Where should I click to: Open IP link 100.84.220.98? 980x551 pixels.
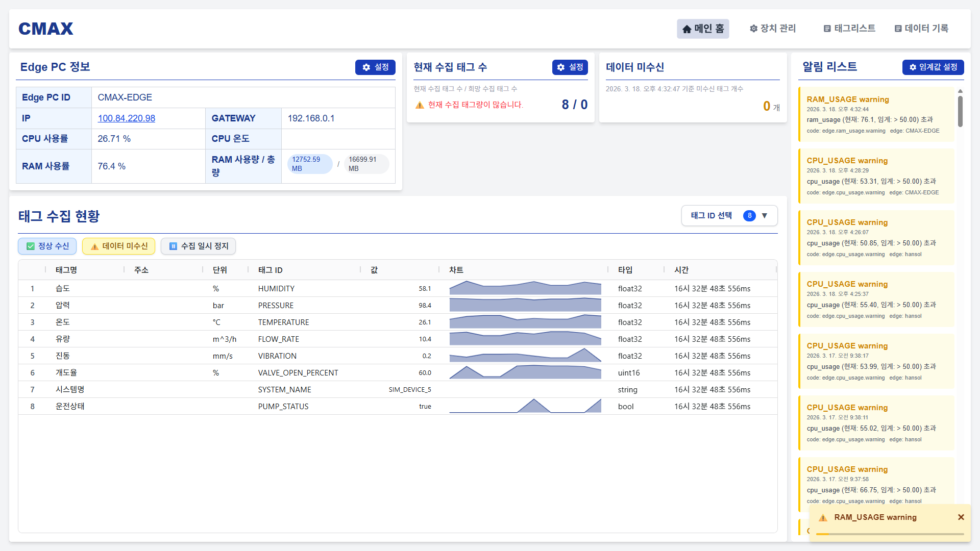pyautogui.click(x=127, y=118)
